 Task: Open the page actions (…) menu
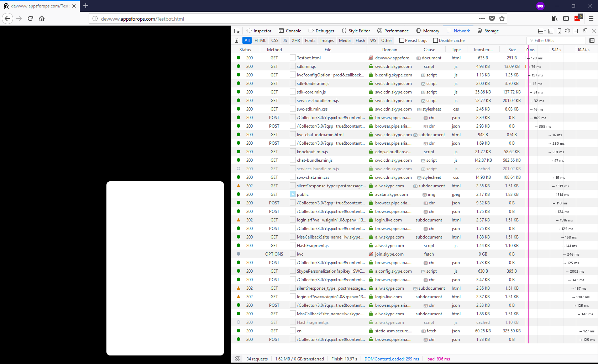click(x=482, y=18)
